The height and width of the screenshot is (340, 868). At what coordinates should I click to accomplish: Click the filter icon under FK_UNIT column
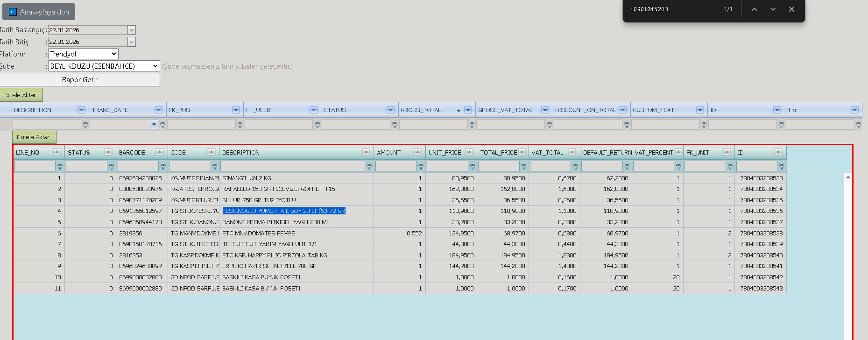[730, 166]
